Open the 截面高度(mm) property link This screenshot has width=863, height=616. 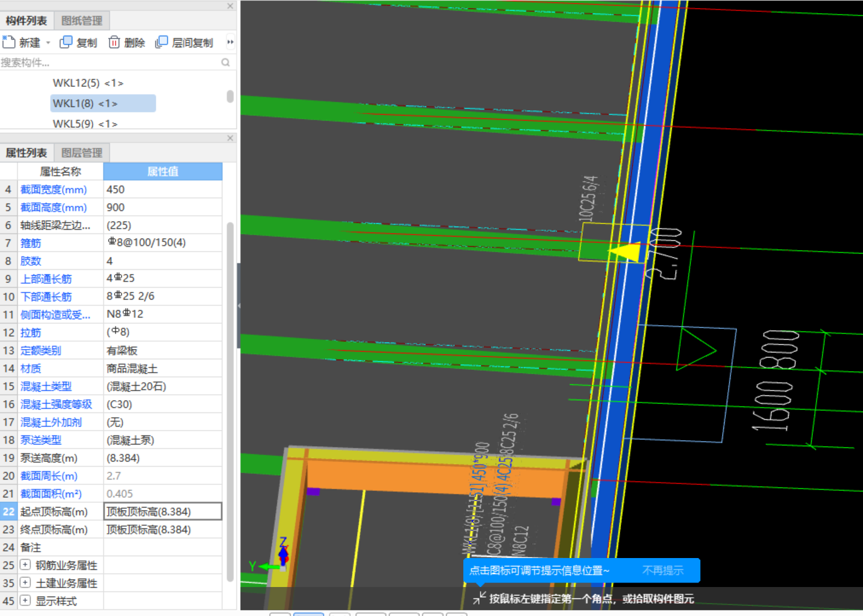[54, 207]
